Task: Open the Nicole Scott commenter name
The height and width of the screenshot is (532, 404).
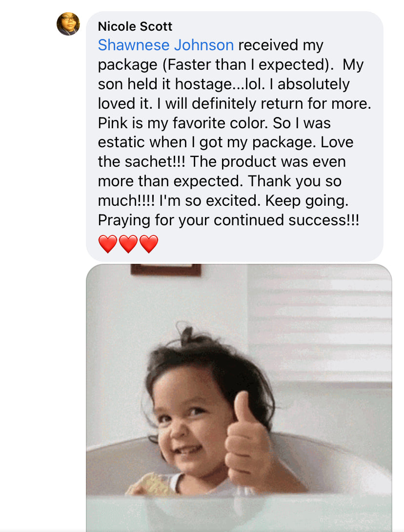Action: tap(135, 26)
